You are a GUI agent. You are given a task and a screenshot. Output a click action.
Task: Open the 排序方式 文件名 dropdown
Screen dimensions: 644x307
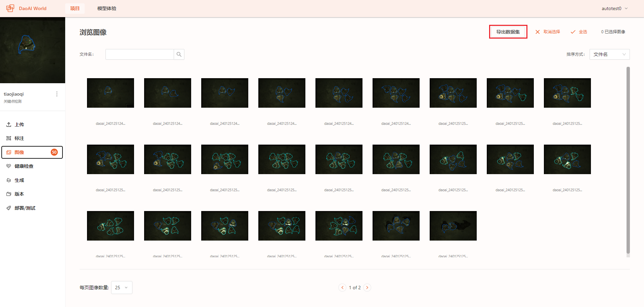(x=609, y=54)
